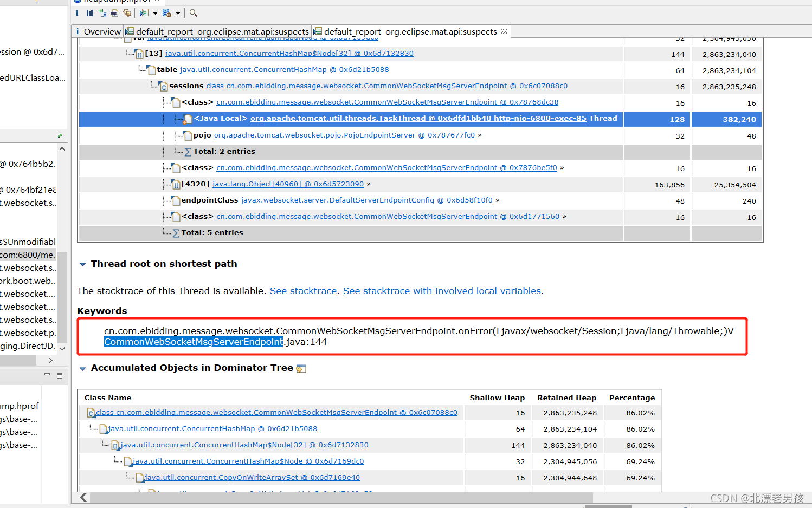The height and width of the screenshot is (508, 812).
Task: Click the class icon beside the sessions row
Action: click(x=164, y=86)
